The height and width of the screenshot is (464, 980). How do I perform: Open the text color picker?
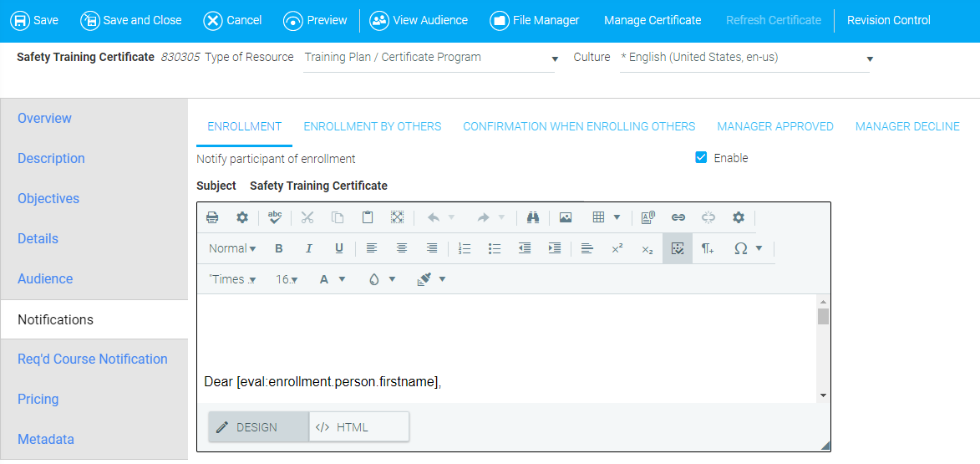point(333,279)
